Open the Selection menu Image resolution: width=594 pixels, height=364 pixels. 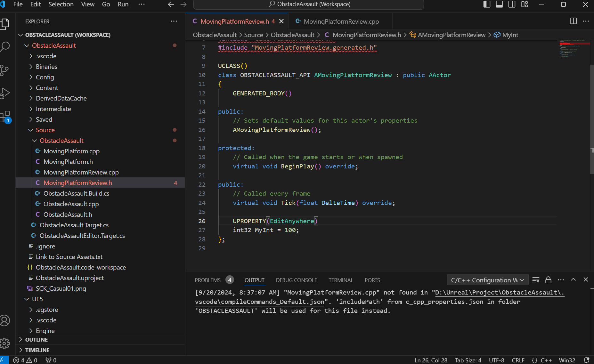click(61, 4)
